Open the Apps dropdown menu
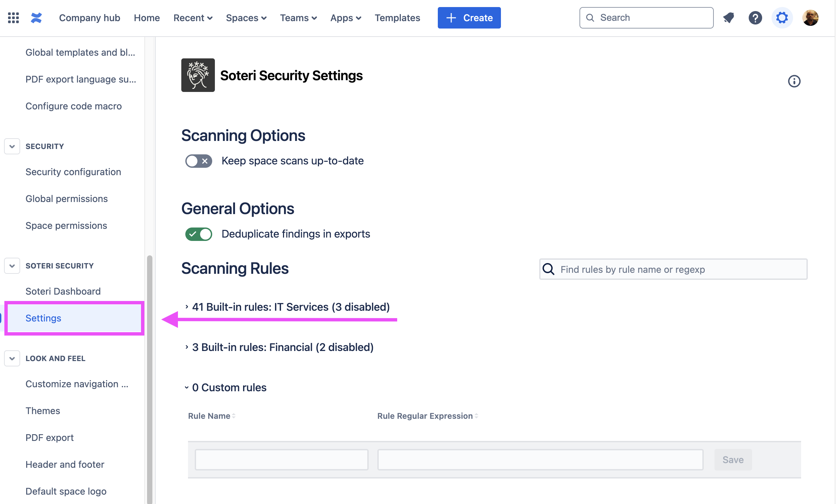 click(346, 18)
